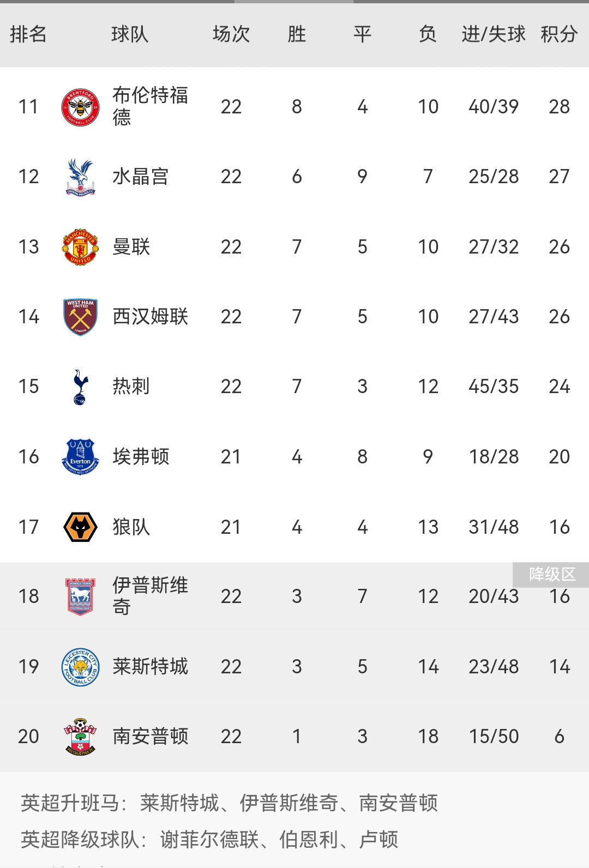Open the 水晶宫 team name
Viewport: 589px width, 868px height.
pyautogui.click(x=141, y=177)
